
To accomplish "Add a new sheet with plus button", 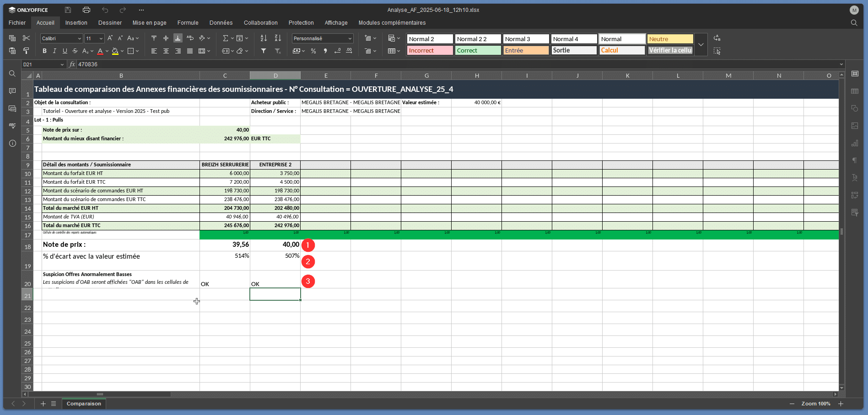I will (43, 404).
